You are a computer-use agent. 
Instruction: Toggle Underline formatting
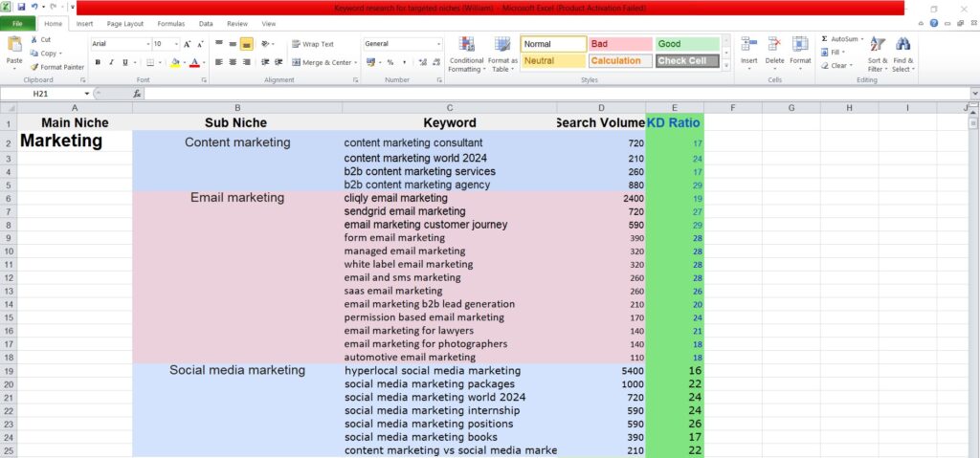coord(125,62)
